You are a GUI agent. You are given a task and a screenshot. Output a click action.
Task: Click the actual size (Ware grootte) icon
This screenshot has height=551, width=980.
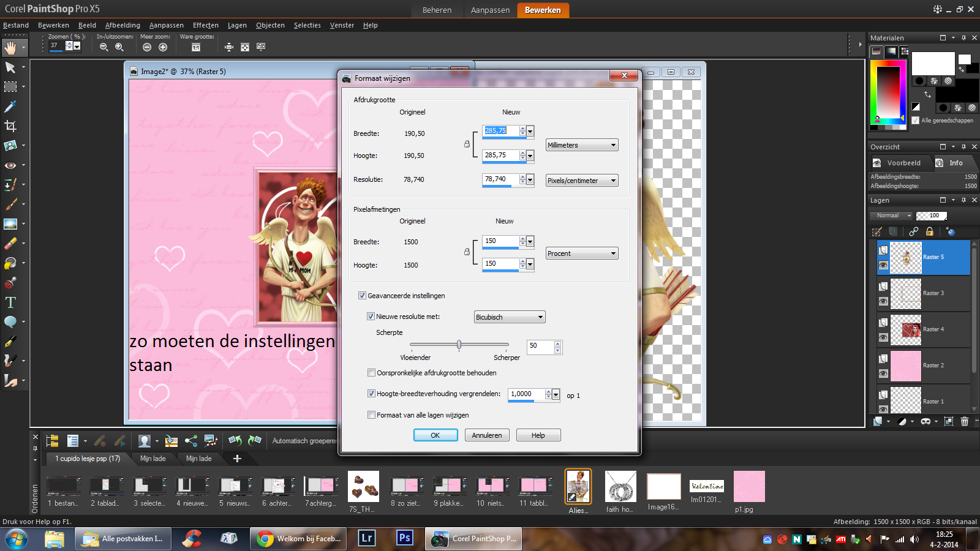[x=196, y=47]
